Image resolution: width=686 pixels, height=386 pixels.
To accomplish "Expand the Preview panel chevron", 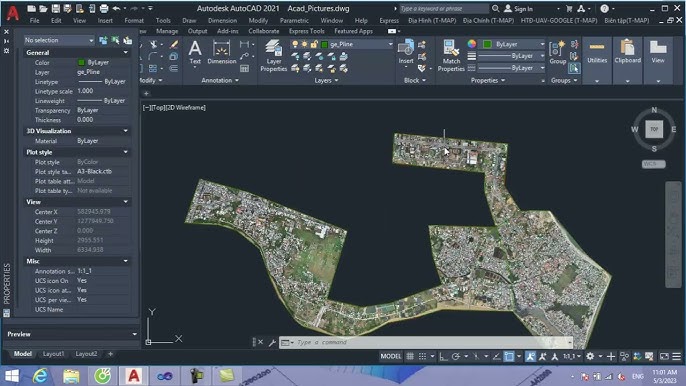I will 134,334.
